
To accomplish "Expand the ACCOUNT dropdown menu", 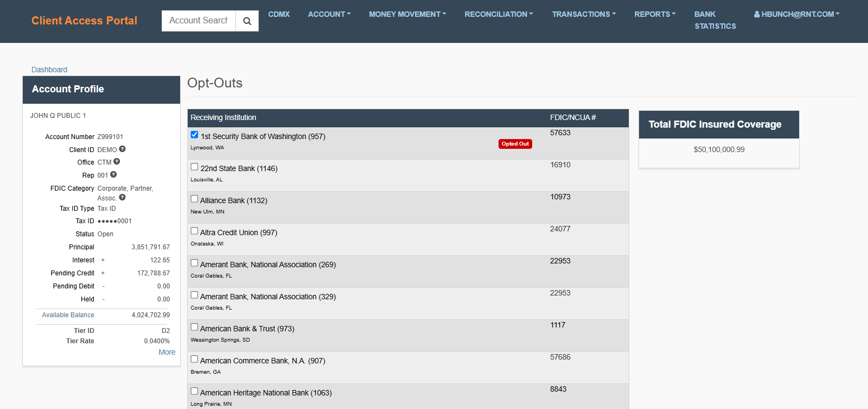I will tap(329, 14).
